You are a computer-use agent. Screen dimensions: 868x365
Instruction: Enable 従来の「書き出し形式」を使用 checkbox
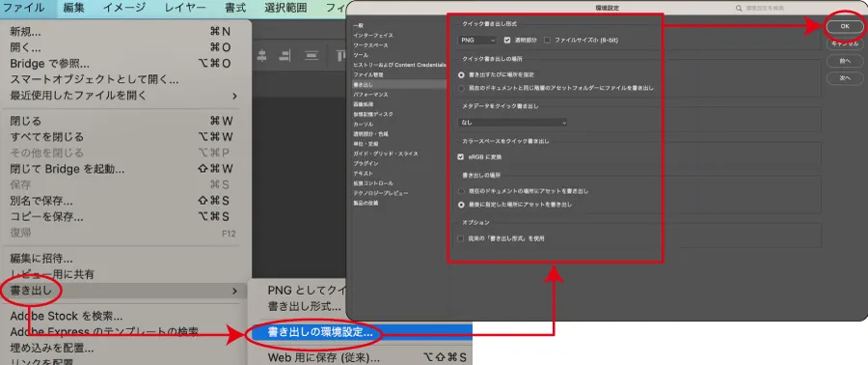pos(461,239)
